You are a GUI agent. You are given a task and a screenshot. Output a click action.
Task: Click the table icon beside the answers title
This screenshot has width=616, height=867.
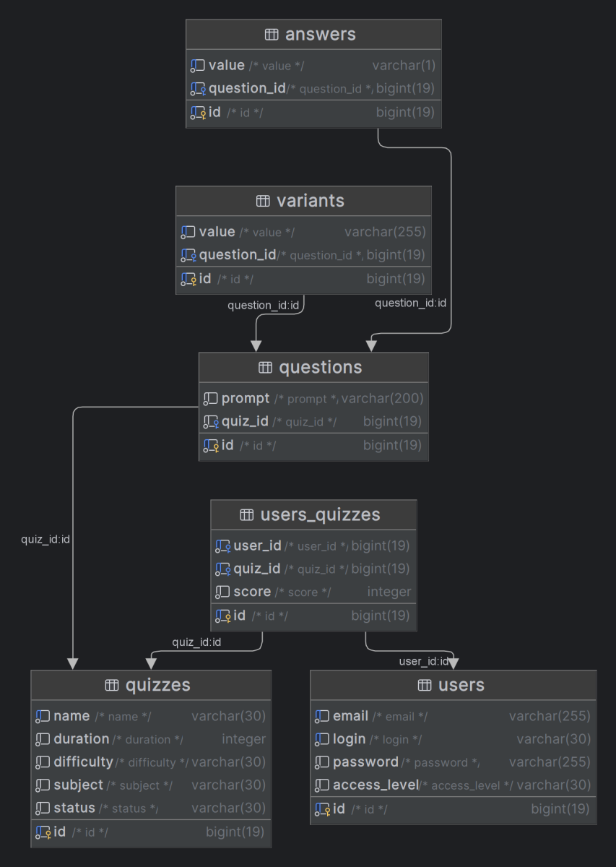(272, 34)
